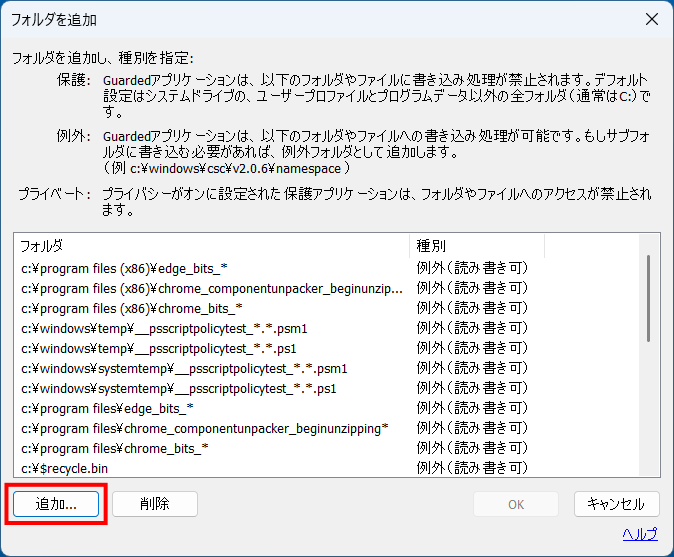Select program files (x86) chrome_componentunpacker row
Screen dimensions: 674x557
[x=212, y=288]
